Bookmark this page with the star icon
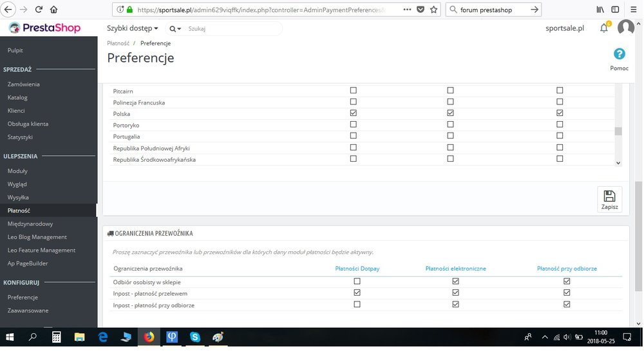 433,10
